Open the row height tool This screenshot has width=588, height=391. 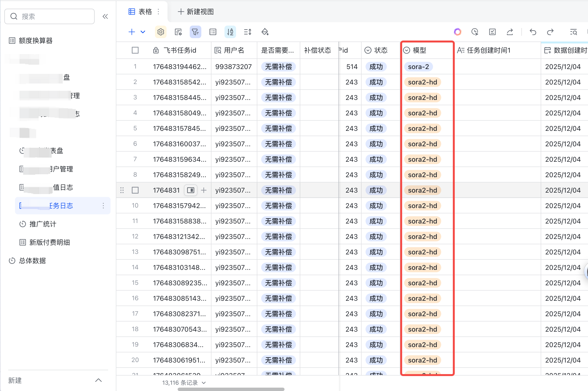click(247, 32)
